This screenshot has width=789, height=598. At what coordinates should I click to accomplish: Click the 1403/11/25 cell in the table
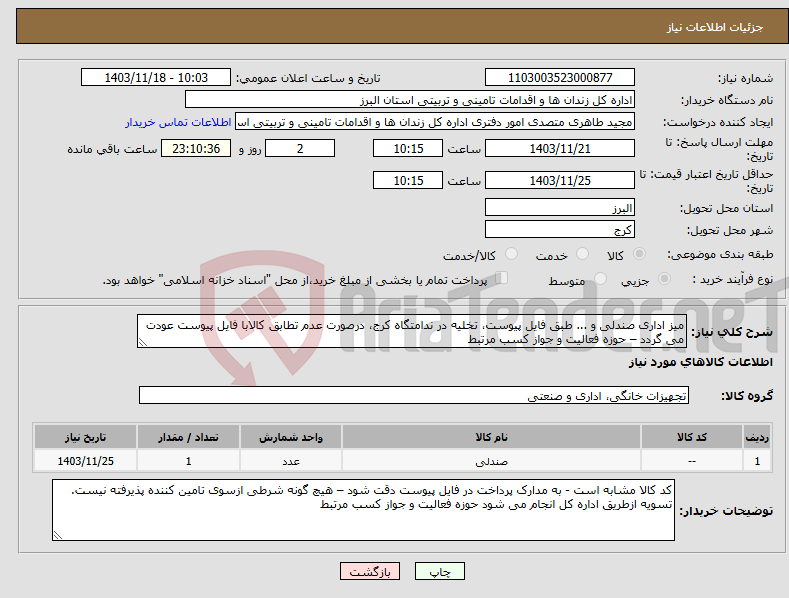click(x=86, y=461)
